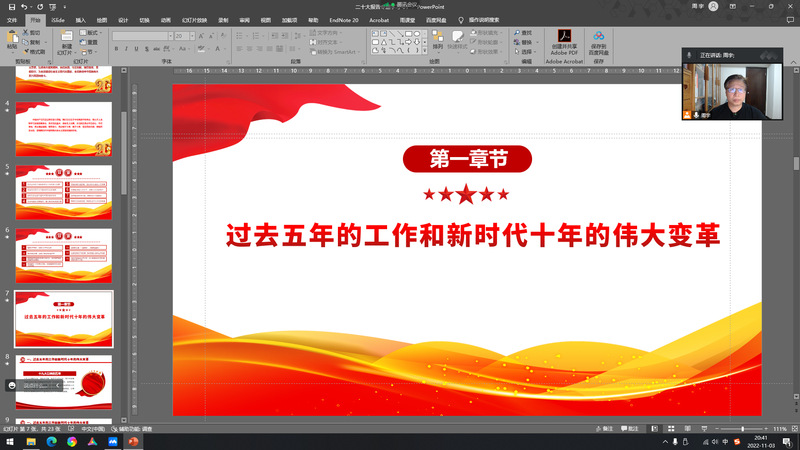The height and width of the screenshot is (450, 800).
Task: Select the slide 6 thumbnail
Action: coord(63,255)
